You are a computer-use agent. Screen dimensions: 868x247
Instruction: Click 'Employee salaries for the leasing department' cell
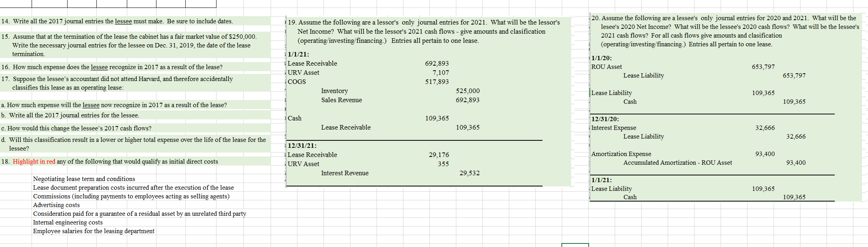tap(94, 231)
